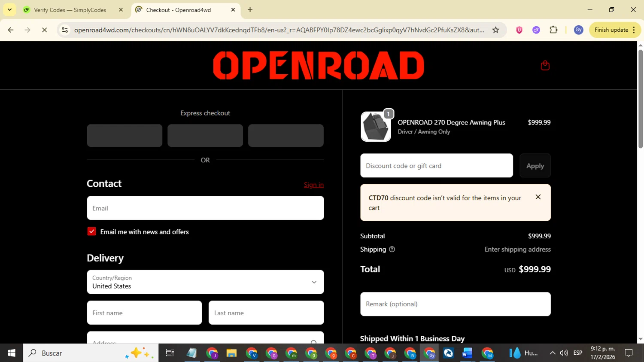The image size is (644, 362).
Task: Open Chrome profile J in taskbar
Action: point(212,353)
